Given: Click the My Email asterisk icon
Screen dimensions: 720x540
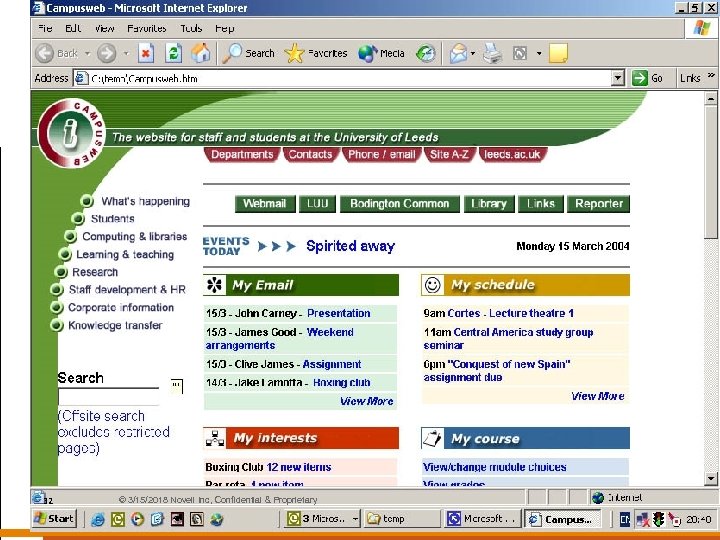Looking at the screenshot, I should point(214,285).
